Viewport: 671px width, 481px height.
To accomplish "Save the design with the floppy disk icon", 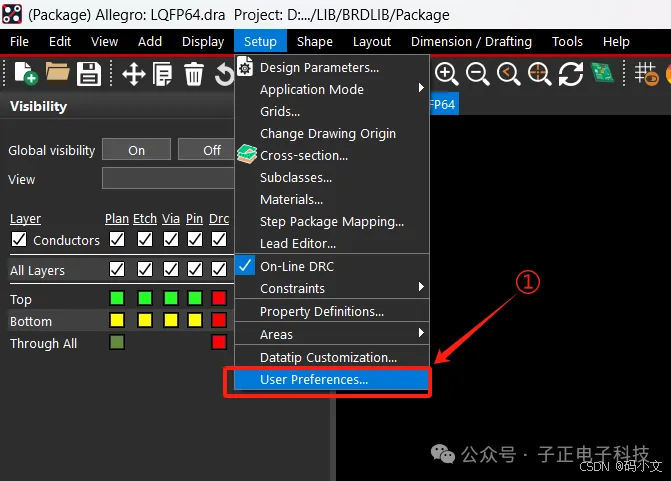I will 89,74.
